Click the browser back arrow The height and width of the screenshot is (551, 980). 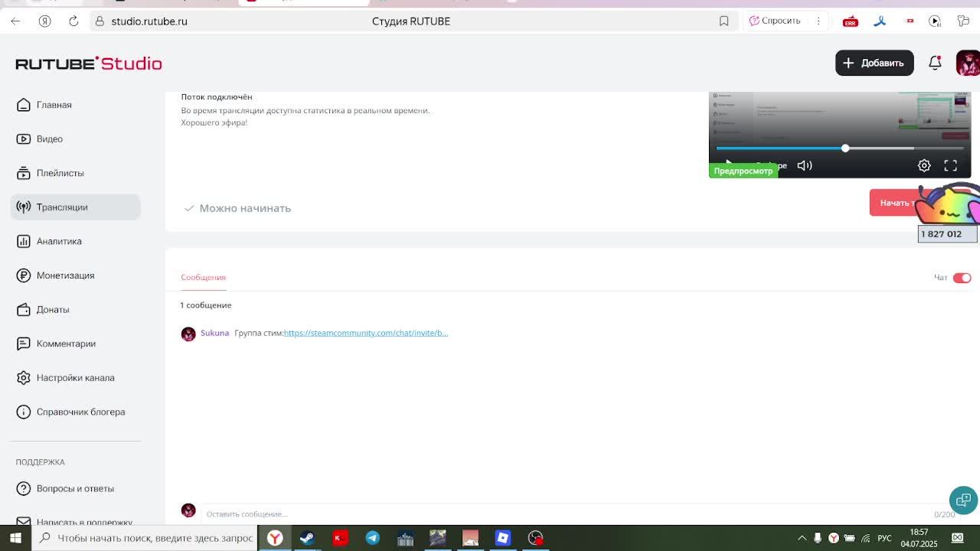[15, 21]
